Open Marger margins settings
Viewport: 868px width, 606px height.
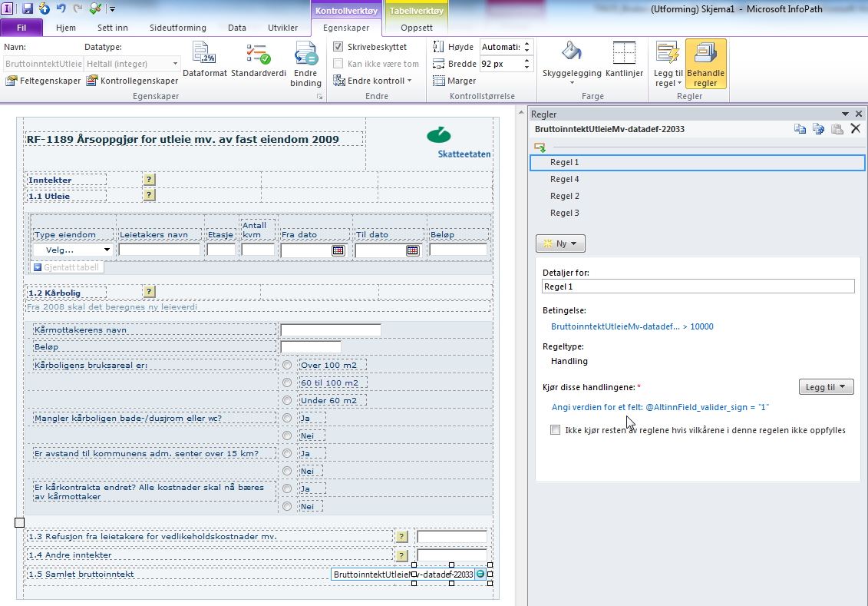(454, 81)
